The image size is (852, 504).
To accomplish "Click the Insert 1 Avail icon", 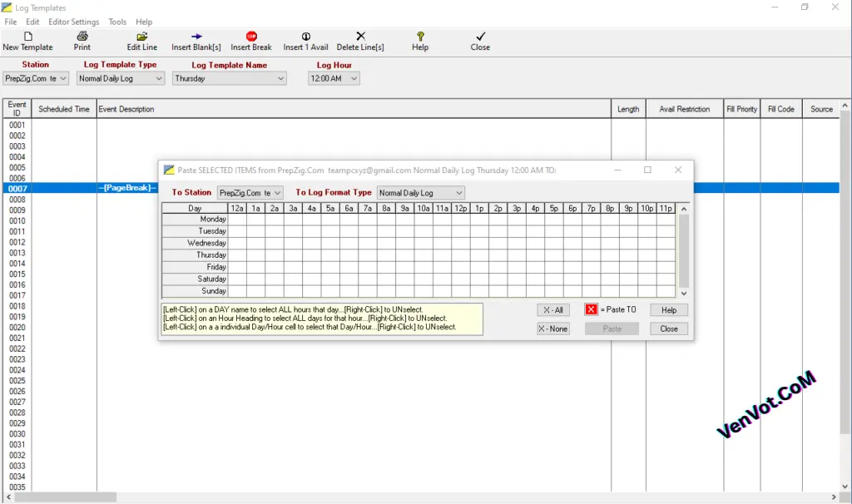I will [x=306, y=37].
